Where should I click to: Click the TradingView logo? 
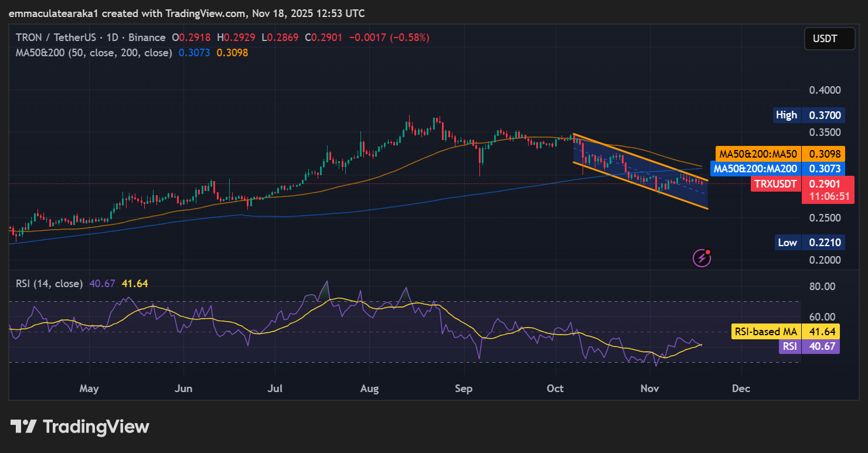point(79,427)
